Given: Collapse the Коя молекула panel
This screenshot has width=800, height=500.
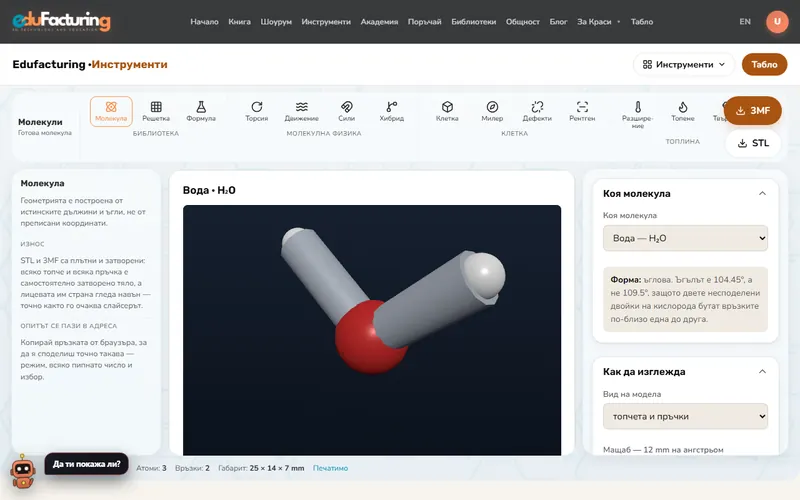Looking at the screenshot, I should click(762, 193).
